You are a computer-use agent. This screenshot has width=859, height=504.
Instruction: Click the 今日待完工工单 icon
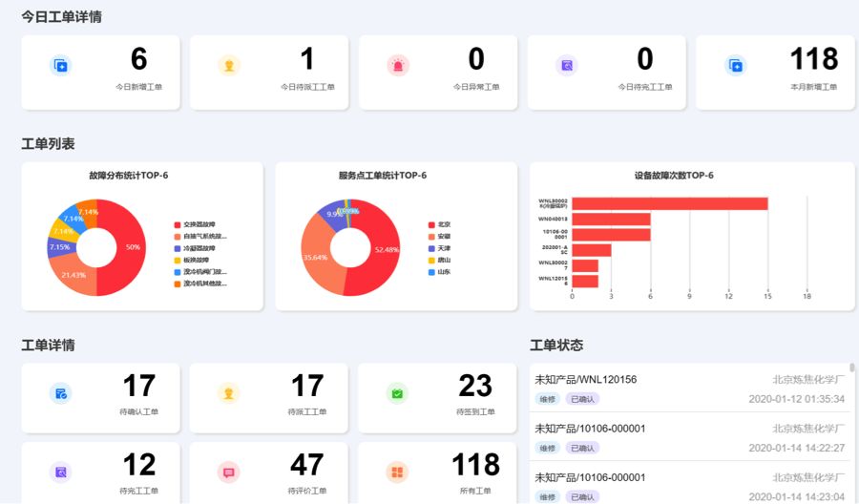click(567, 66)
